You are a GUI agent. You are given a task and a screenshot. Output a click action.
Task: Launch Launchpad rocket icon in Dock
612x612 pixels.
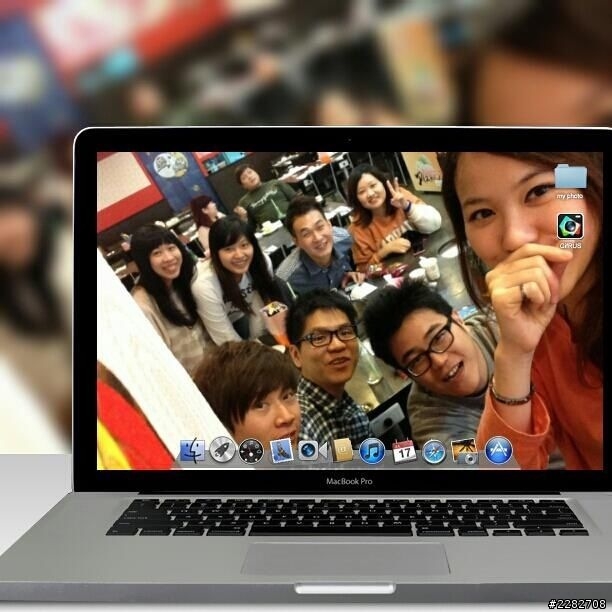(x=222, y=450)
